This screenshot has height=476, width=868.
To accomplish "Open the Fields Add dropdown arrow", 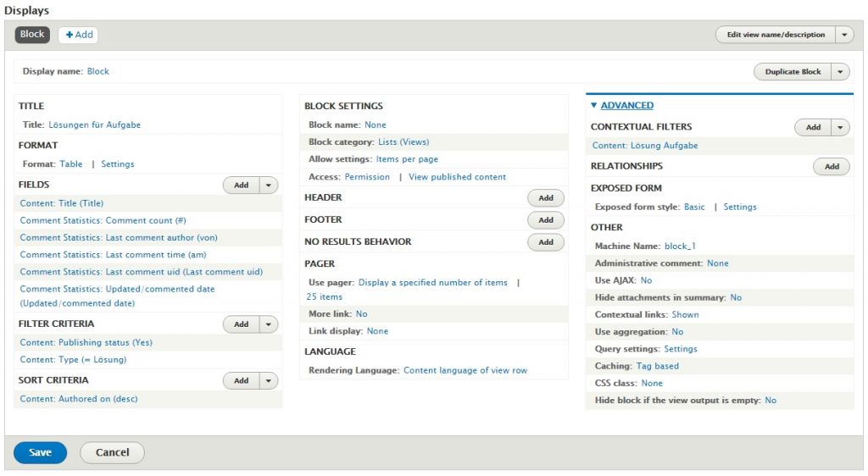I will click(x=269, y=185).
